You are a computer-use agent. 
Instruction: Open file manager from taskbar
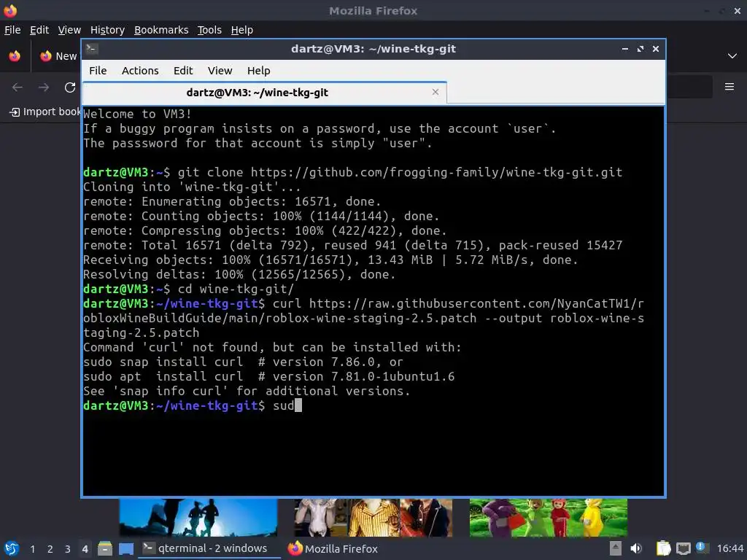click(105, 548)
